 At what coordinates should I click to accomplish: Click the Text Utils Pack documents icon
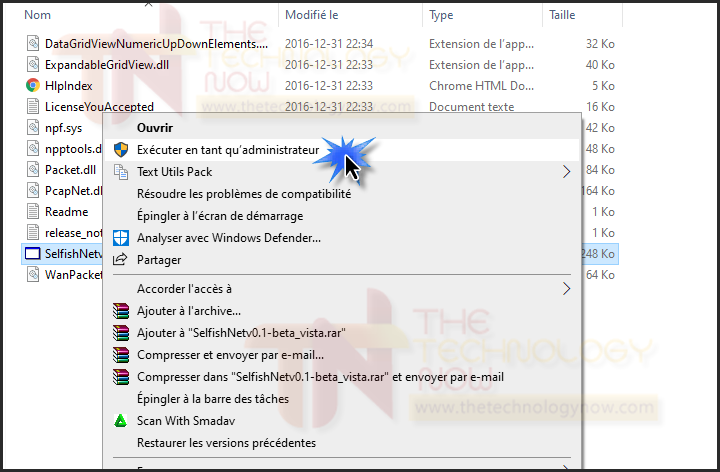pyautogui.click(x=121, y=172)
